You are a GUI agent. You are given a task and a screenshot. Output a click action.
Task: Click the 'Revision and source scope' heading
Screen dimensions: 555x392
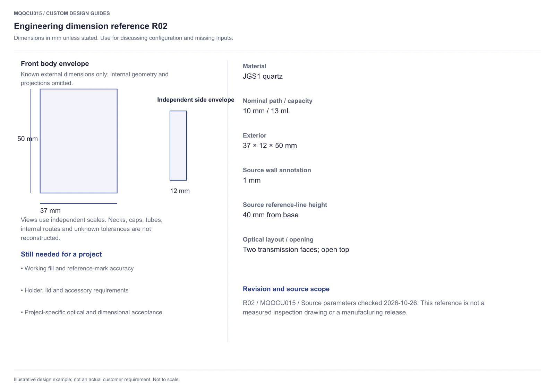(x=286, y=289)
